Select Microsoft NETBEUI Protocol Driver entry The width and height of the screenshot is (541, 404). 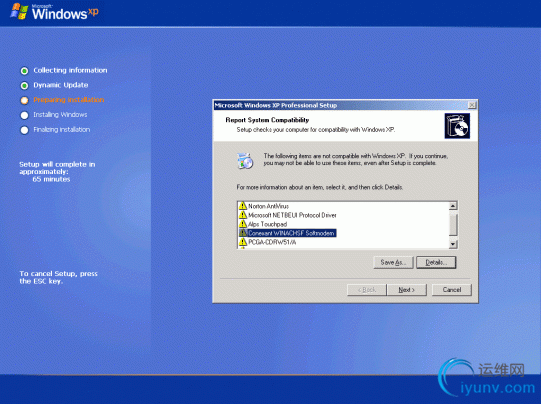pos(292,215)
